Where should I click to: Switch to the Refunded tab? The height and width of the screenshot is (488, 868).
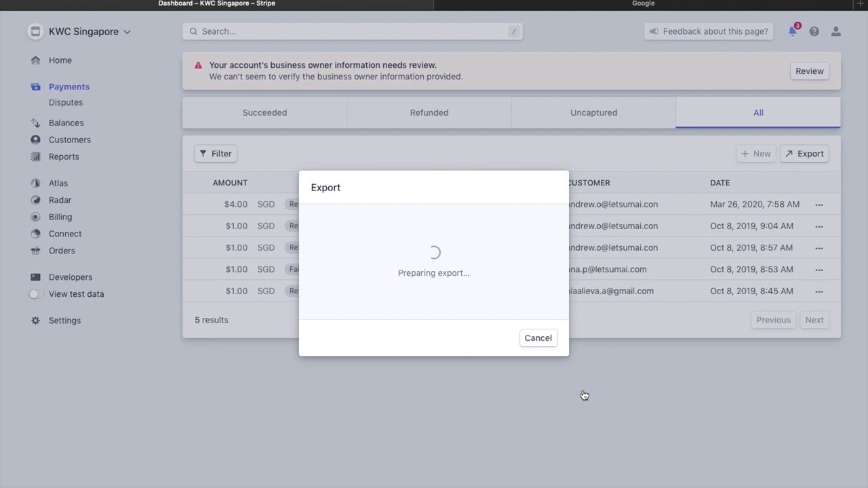click(x=429, y=113)
